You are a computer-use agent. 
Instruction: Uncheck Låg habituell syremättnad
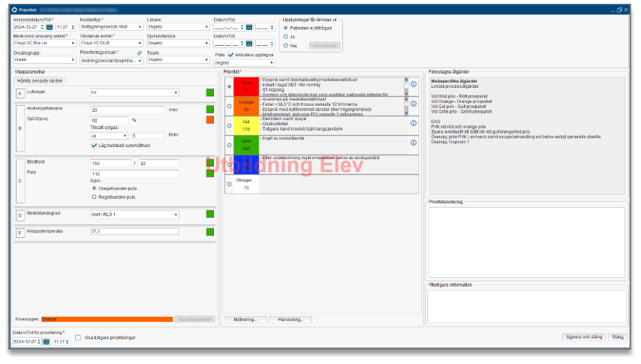point(94,146)
